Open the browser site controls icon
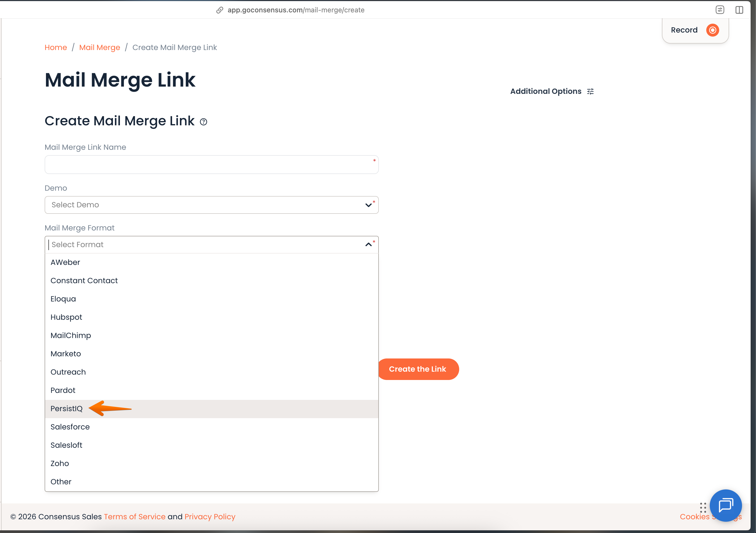756x533 pixels. click(x=720, y=10)
